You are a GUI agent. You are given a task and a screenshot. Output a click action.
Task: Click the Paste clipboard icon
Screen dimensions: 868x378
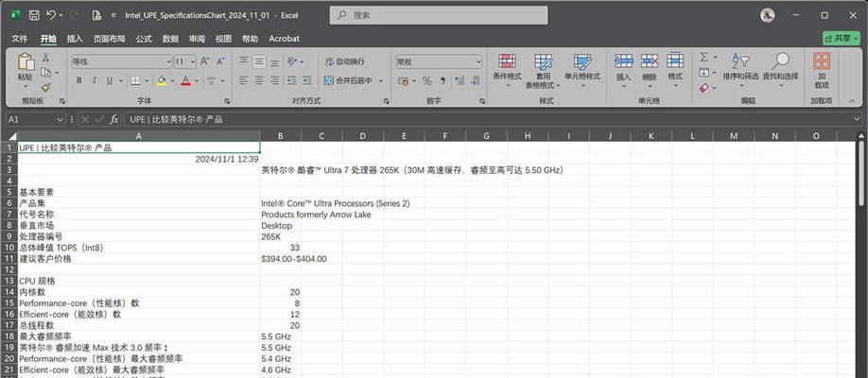pos(26,61)
